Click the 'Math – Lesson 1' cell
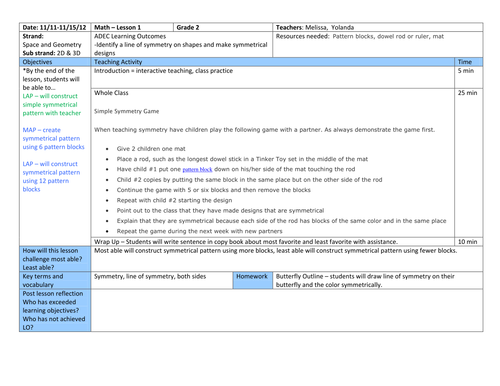Screen dimensions: 500x386 coord(132,27)
